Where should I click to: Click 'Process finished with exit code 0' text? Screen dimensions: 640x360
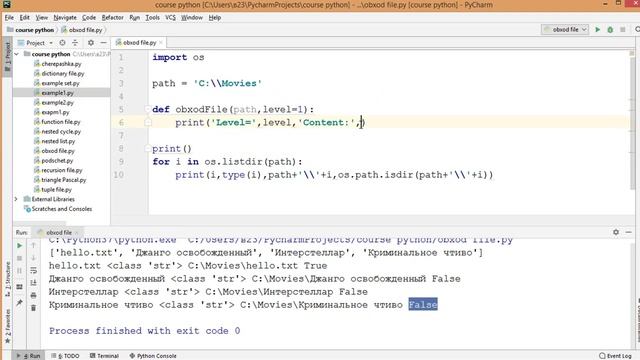pyautogui.click(x=144, y=331)
